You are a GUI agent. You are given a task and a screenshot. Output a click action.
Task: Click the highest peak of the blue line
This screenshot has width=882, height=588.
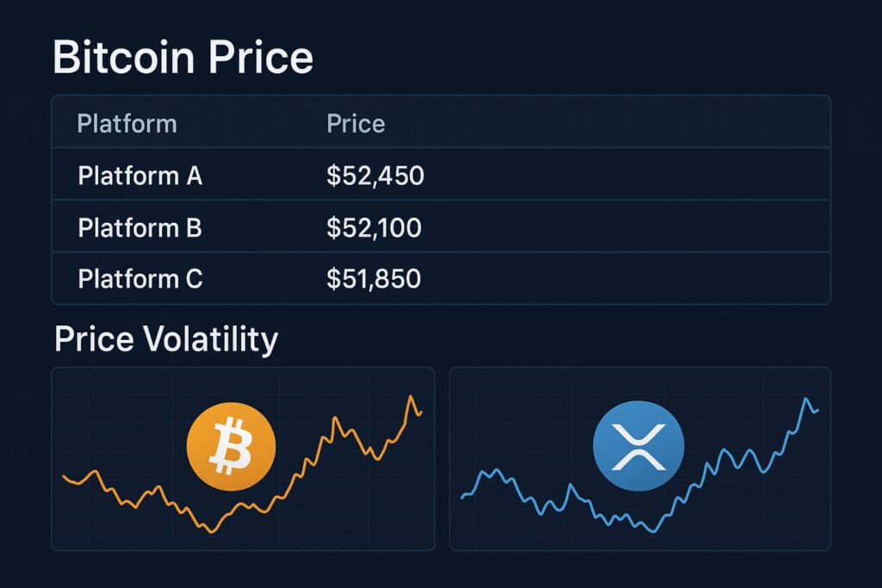pyautogui.click(x=807, y=399)
